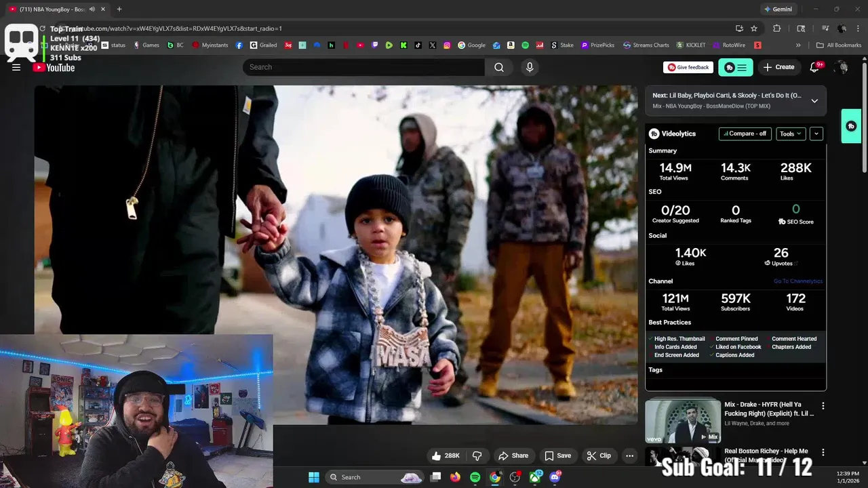Open the Create menu

778,67
